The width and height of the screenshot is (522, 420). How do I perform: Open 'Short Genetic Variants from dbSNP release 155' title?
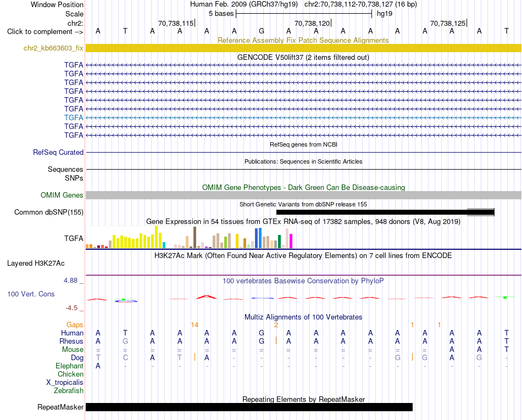[x=303, y=204]
